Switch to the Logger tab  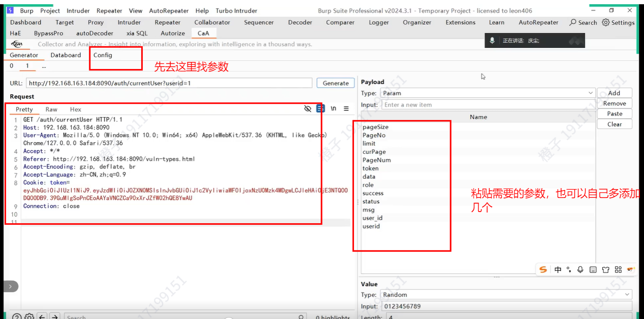379,22
